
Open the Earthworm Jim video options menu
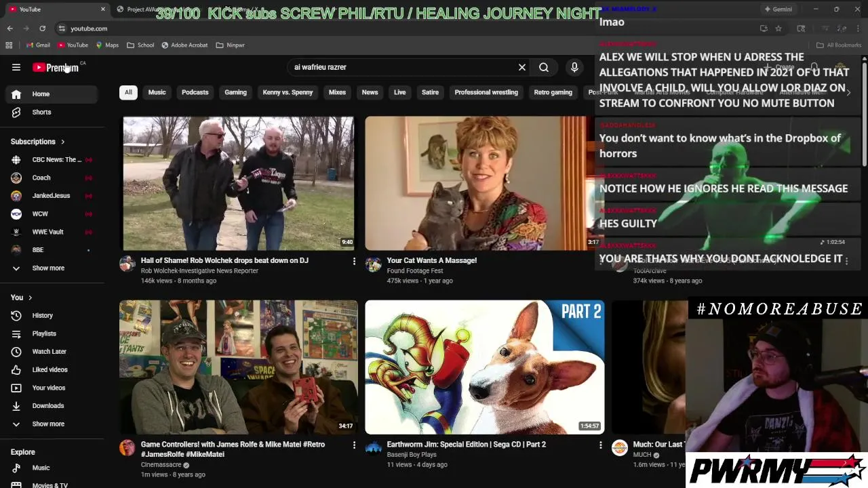click(600, 445)
